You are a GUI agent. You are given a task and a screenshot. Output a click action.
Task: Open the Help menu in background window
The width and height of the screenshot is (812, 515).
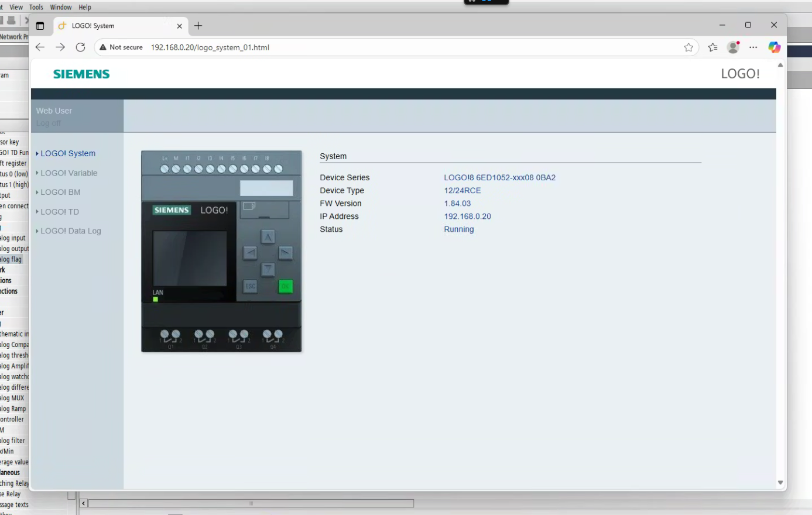[x=85, y=7]
